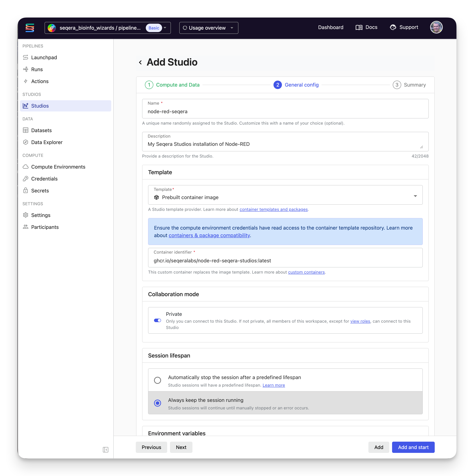
Task: Click the Add and start button
Action: (x=413, y=447)
